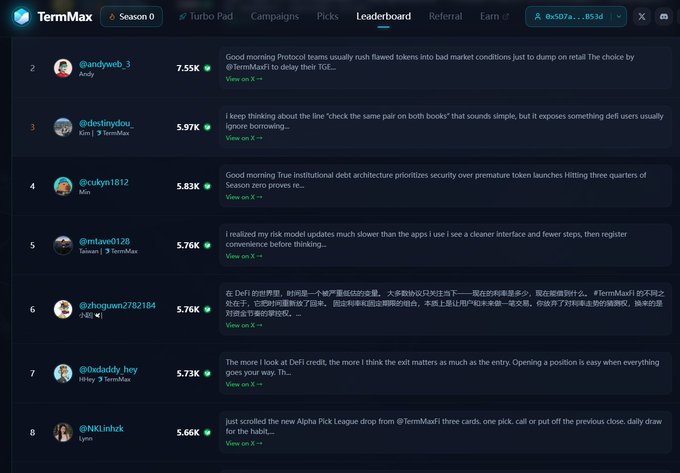The height and width of the screenshot is (473, 680).
Task: Click @zhoguwn2782184 avatar
Action: click(63, 309)
